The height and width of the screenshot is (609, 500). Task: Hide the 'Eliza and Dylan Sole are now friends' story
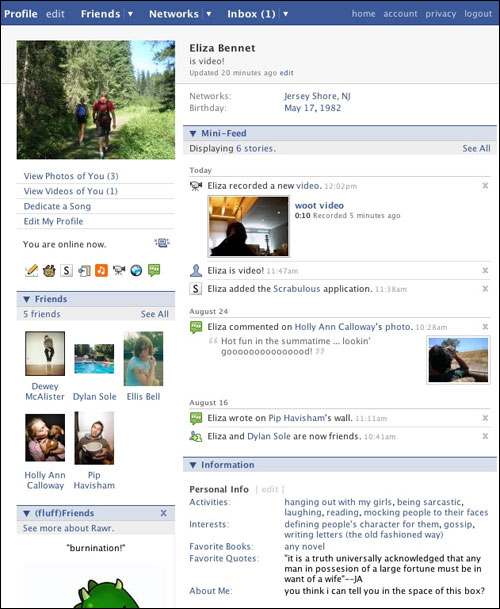point(485,436)
